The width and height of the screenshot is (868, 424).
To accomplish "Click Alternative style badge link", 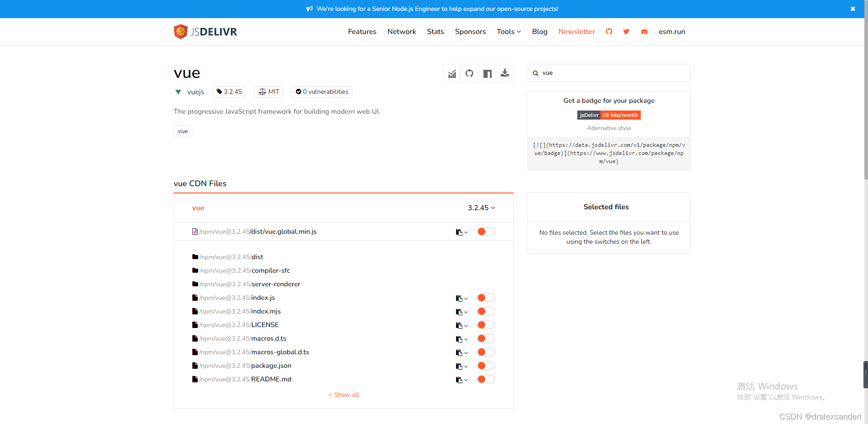I will 609,128.
